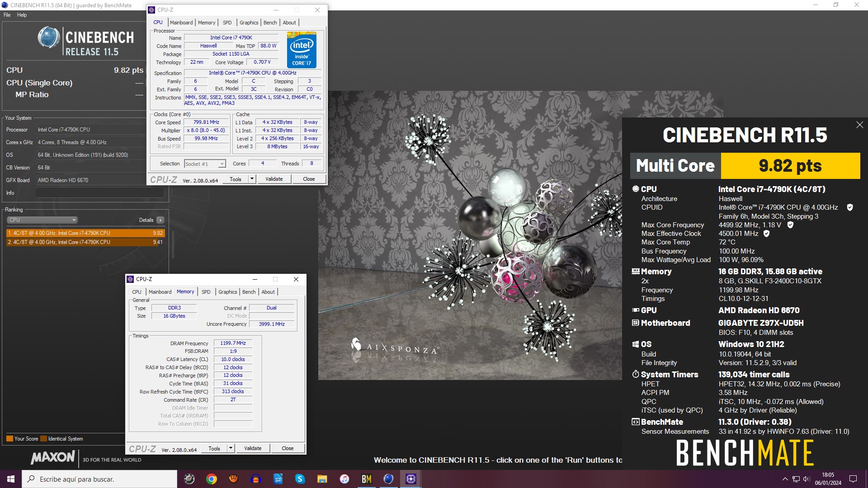Click the BenchMate CPU chip icon

tap(636, 189)
